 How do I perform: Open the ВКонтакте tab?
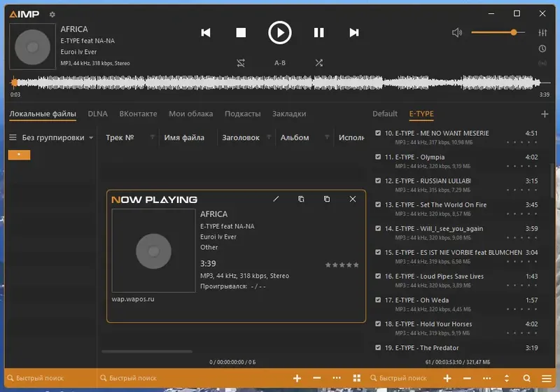click(138, 114)
